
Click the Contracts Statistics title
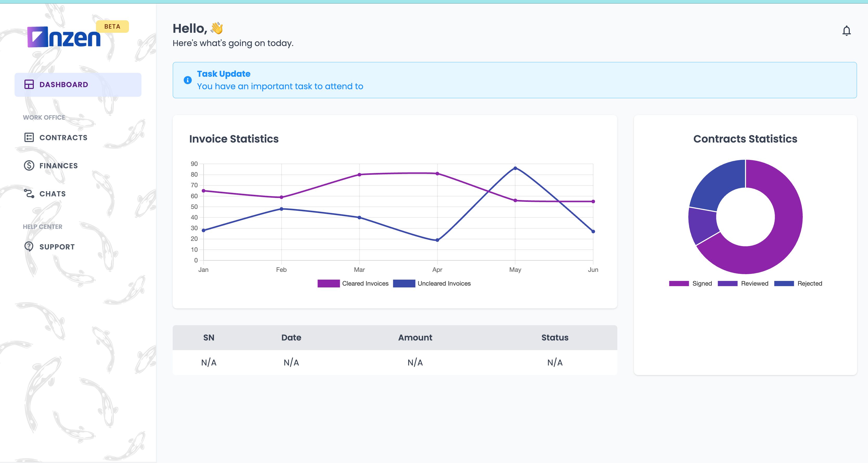[745, 139]
